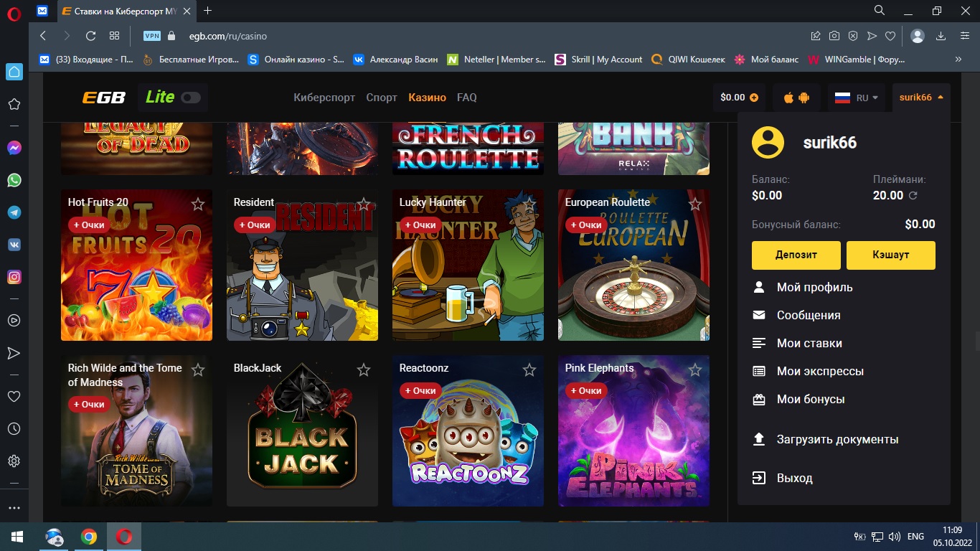Click the Депозит button

(x=796, y=255)
